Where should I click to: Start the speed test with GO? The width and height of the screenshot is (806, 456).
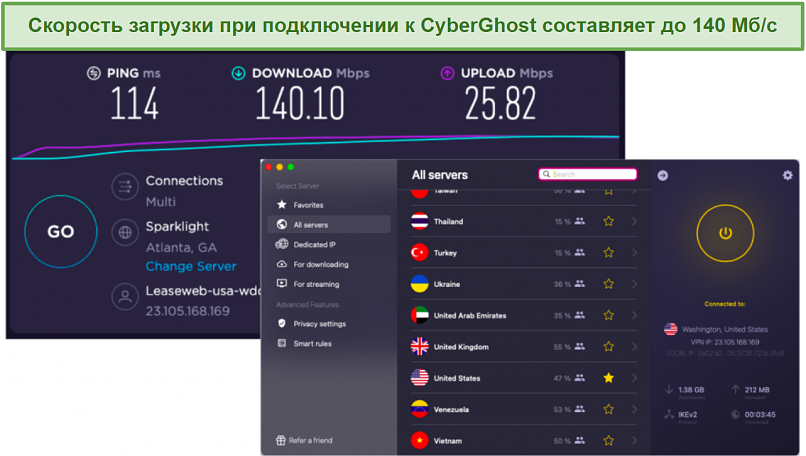tap(61, 231)
